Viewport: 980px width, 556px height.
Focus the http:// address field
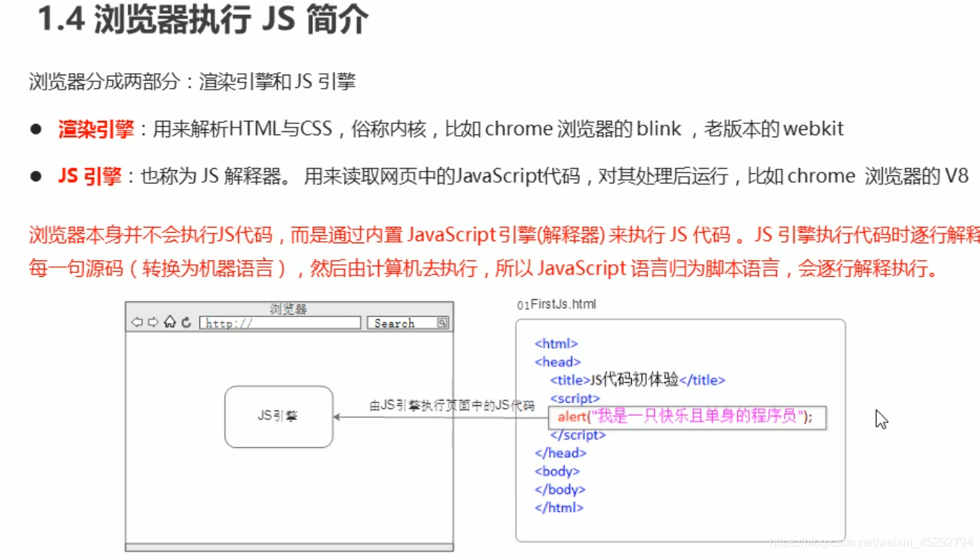point(280,323)
